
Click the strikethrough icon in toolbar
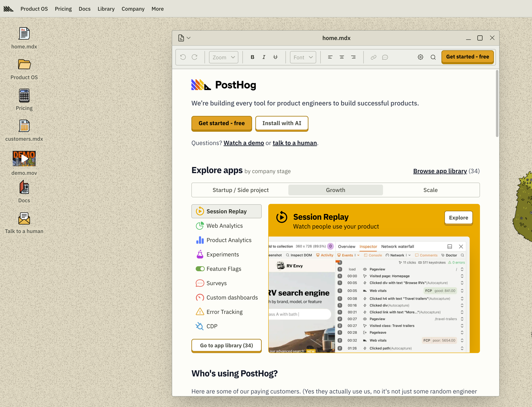pyautogui.click(x=275, y=57)
